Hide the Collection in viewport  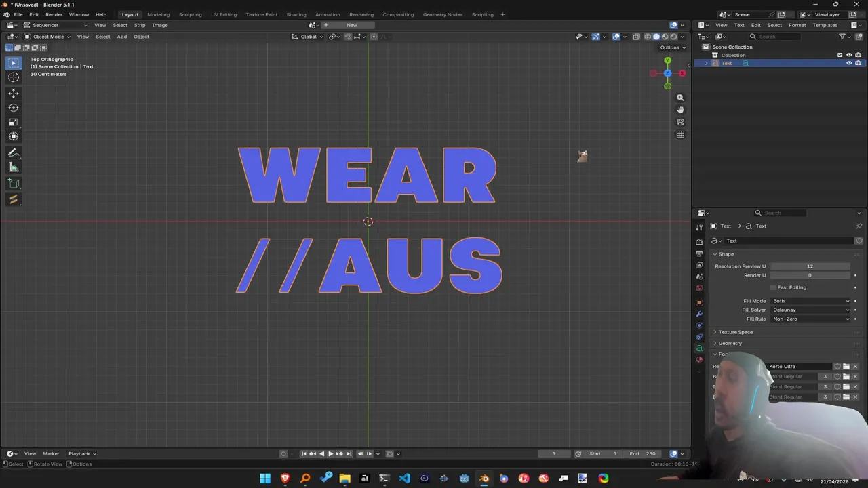[849, 55]
